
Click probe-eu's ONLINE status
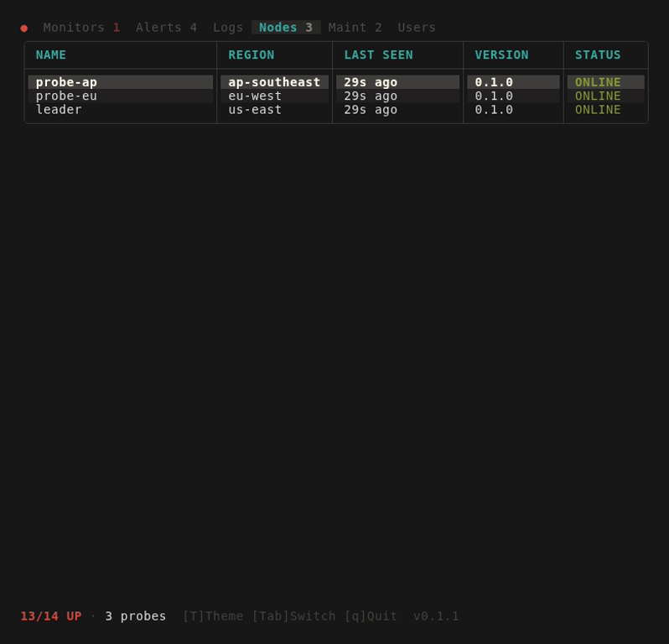(598, 96)
